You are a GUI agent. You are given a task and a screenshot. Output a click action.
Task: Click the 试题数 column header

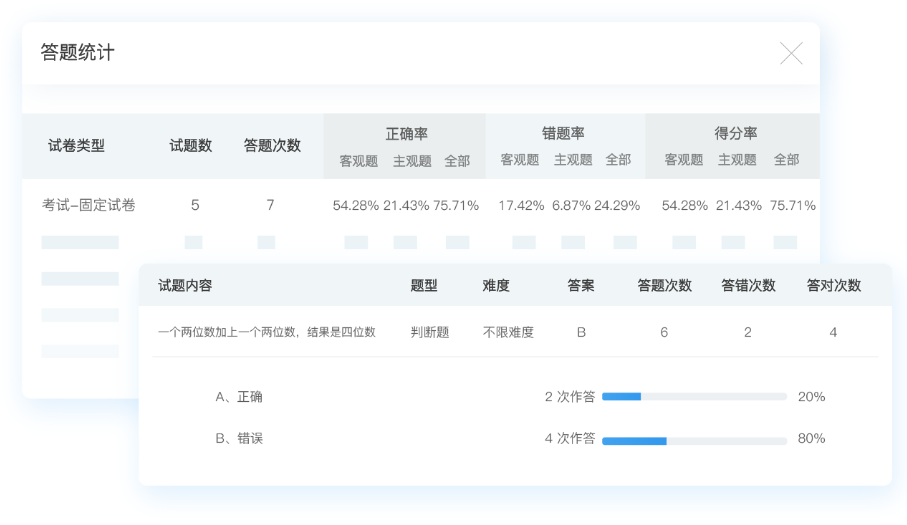(x=190, y=145)
